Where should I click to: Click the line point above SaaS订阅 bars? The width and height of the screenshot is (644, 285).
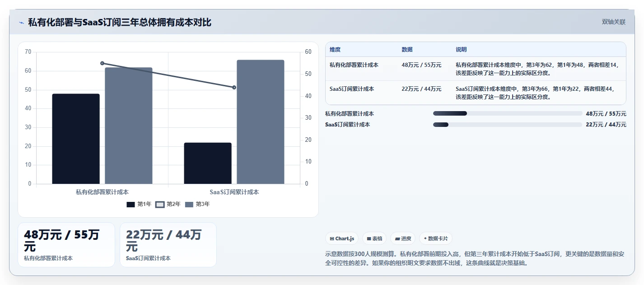234,87
